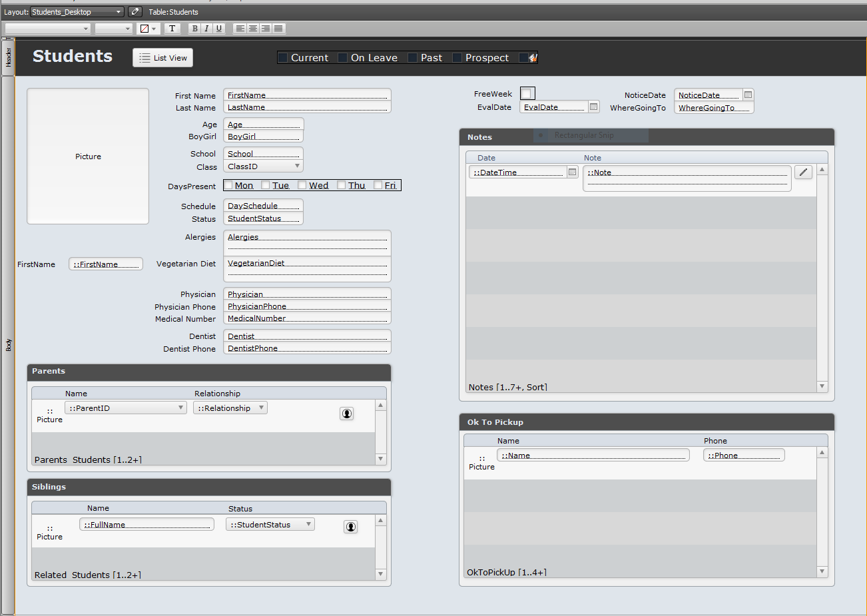
Task: Click the pencil edit layout icon
Action: tap(135, 11)
